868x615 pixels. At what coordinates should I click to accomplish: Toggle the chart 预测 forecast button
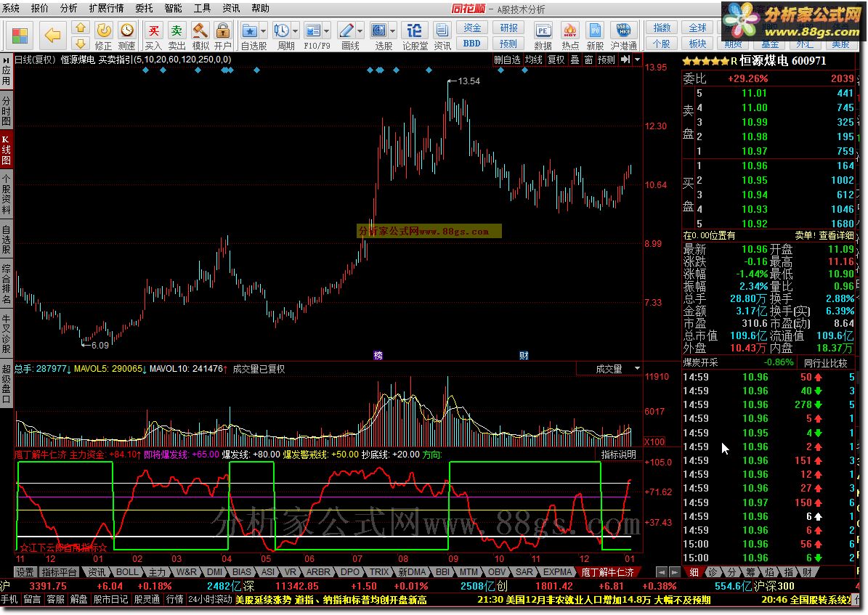coord(607,60)
